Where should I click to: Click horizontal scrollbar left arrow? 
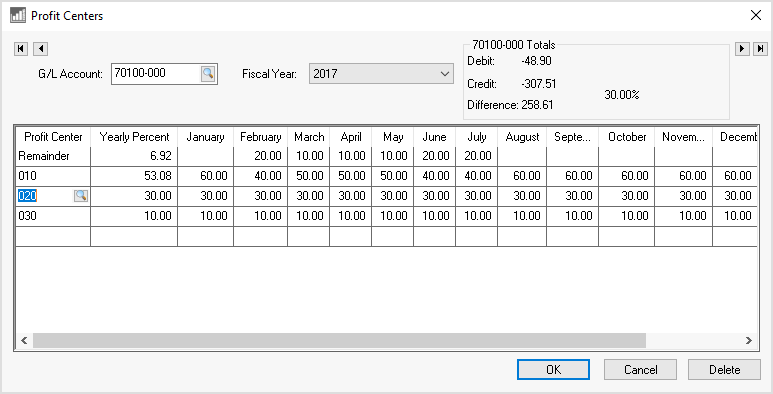pos(24,340)
